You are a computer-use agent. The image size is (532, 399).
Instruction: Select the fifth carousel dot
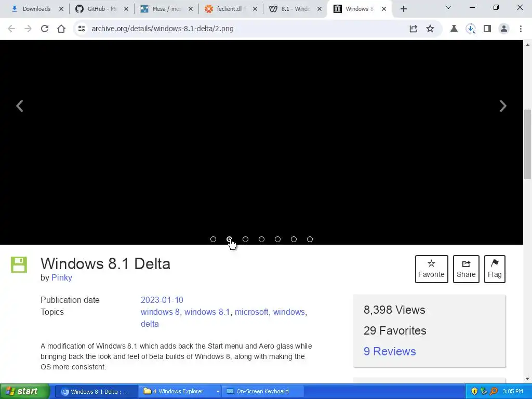(277, 239)
